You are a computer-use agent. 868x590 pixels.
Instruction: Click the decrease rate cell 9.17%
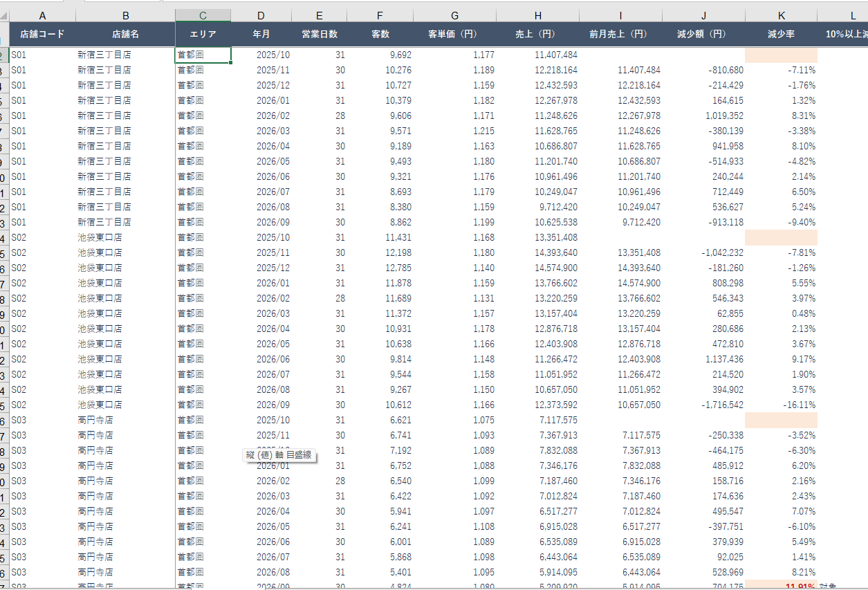click(x=781, y=359)
